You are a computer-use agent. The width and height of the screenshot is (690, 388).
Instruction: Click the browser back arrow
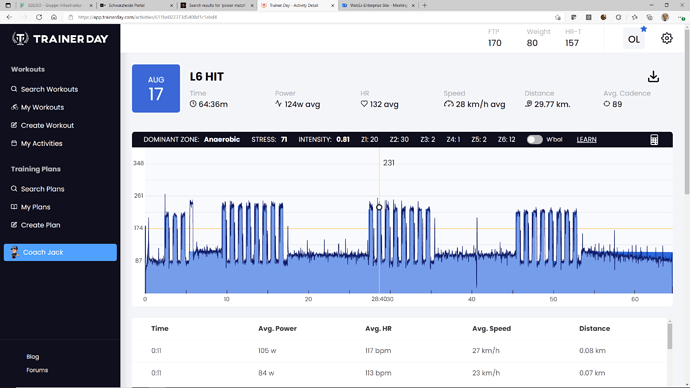(x=9, y=17)
